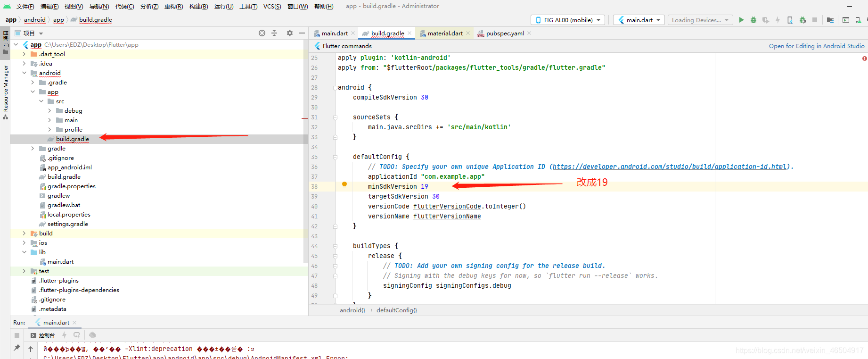Select gradle.properties in project tree

(71, 186)
